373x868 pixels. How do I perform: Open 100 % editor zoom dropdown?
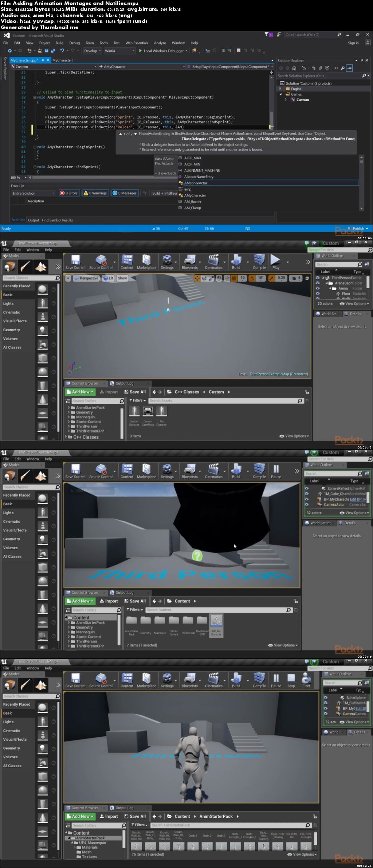(x=18, y=178)
